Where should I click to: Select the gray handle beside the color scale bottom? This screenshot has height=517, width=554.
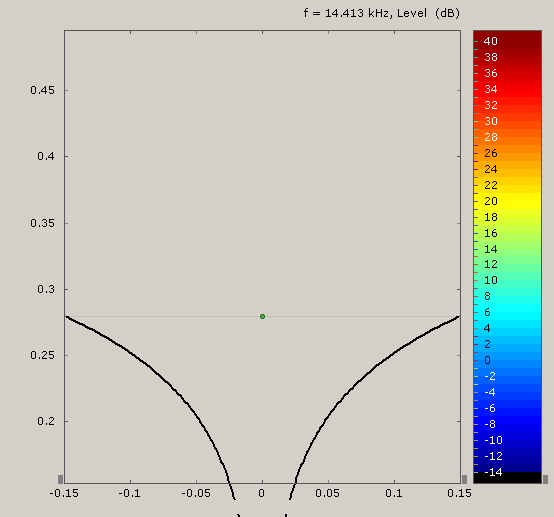click(x=545, y=479)
